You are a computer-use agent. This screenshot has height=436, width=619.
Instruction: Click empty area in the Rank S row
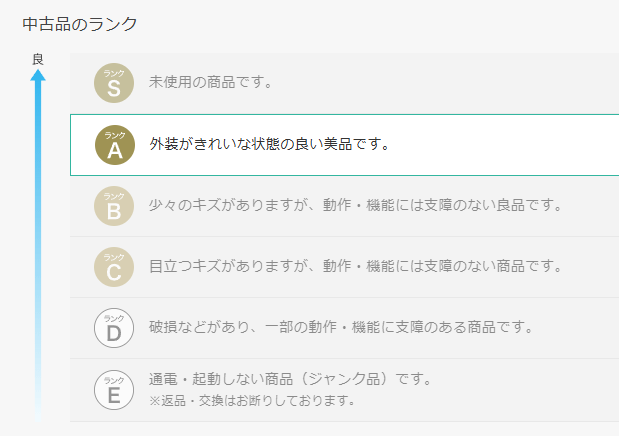(446, 83)
